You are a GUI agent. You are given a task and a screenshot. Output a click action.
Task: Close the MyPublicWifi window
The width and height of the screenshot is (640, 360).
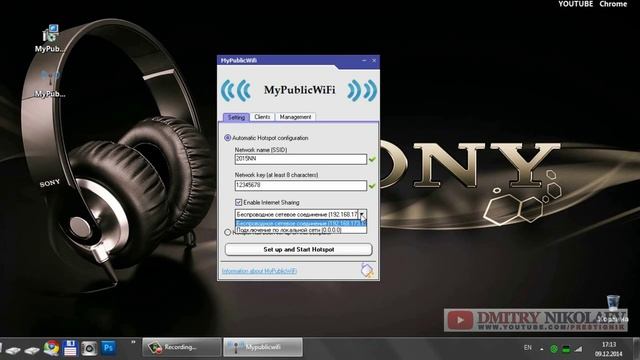pos(374,60)
